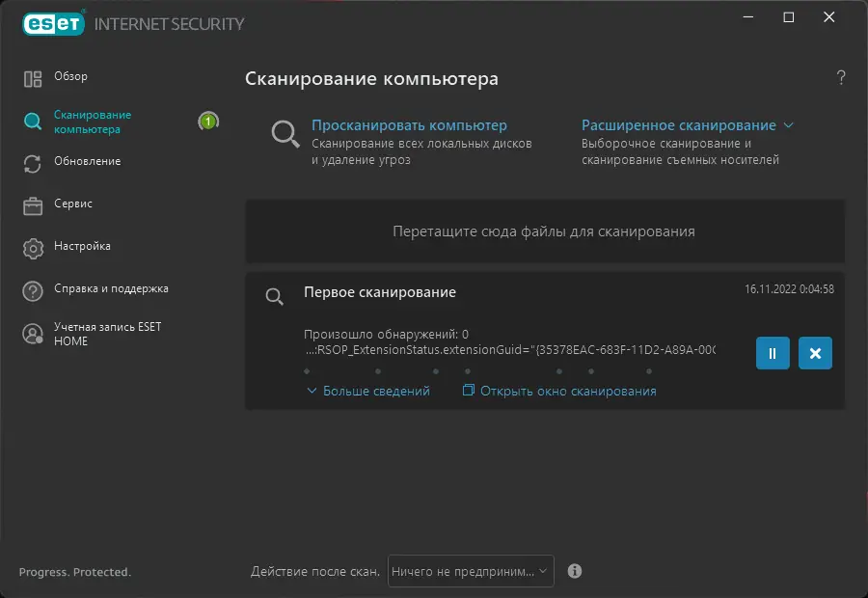Open the Действие после скан. dropdown
Screen dimensions: 868x598
coord(471,571)
